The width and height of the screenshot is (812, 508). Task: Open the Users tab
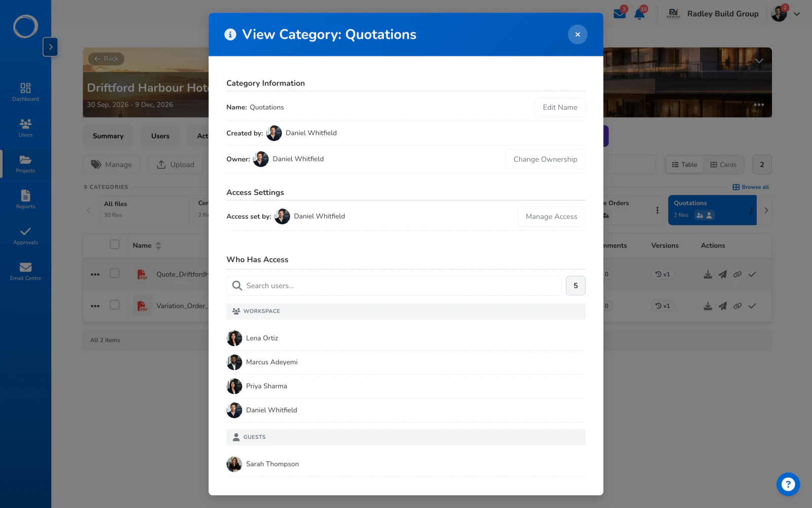(x=160, y=136)
